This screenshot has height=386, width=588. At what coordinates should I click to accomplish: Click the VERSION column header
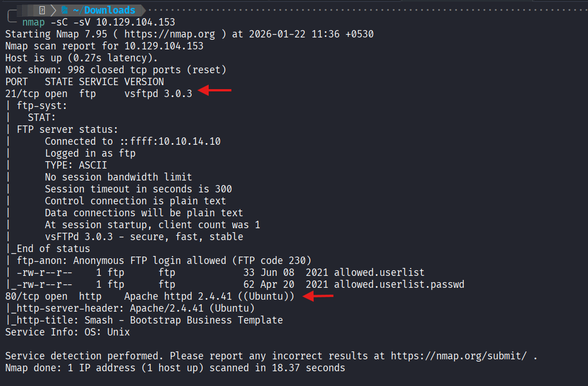(144, 82)
